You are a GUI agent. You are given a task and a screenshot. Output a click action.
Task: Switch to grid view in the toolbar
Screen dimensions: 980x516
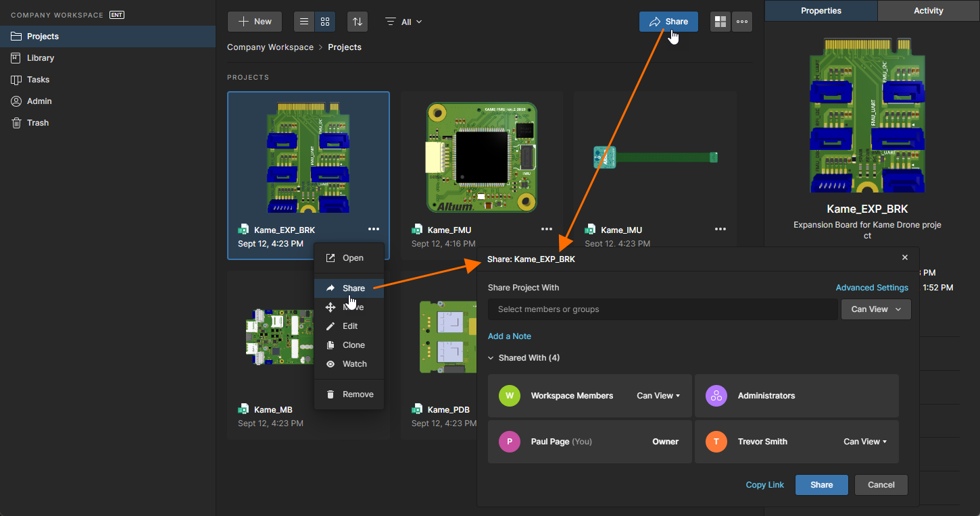(x=325, y=21)
